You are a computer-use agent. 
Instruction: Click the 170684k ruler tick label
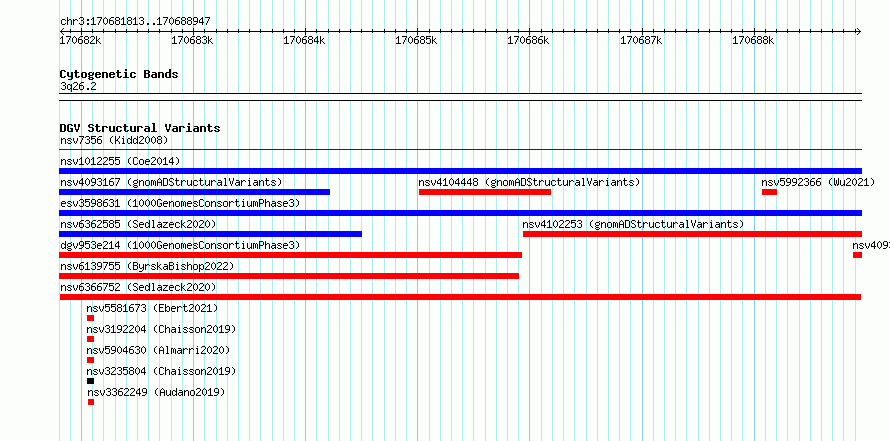point(305,40)
